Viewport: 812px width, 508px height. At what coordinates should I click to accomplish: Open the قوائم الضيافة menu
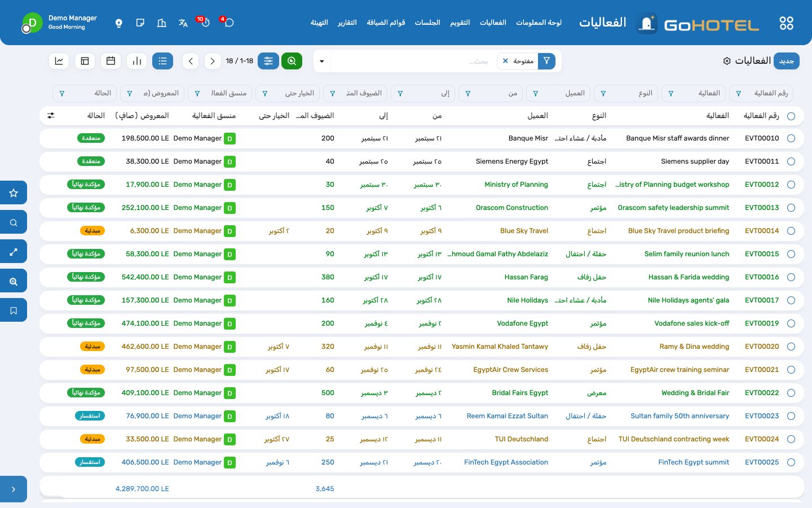click(x=386, y=23)
